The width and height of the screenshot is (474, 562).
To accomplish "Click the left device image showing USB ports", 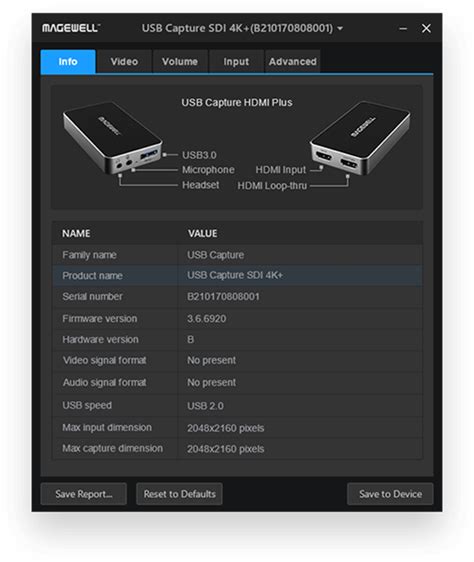I will click(112, 137).
